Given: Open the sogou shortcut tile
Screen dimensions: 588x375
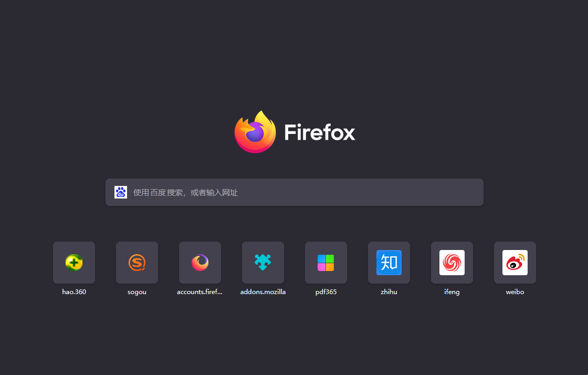Looking at the screenshot, I should 137,263.
